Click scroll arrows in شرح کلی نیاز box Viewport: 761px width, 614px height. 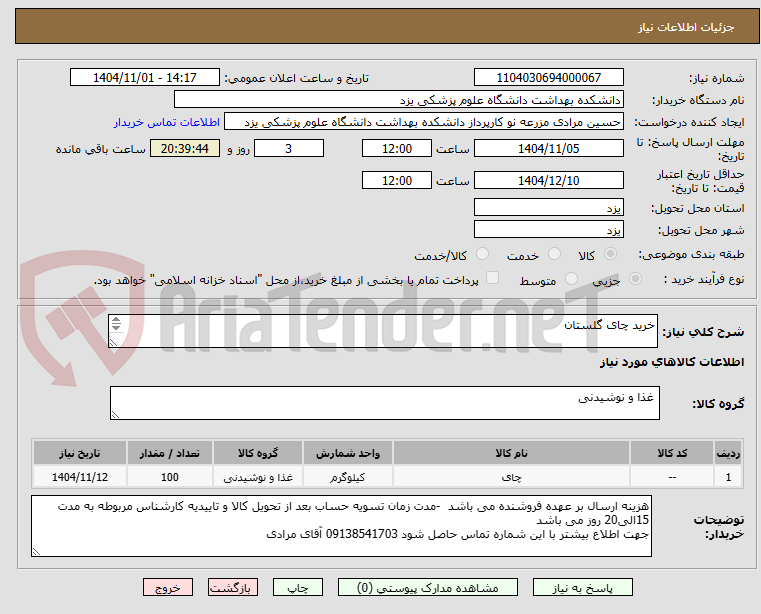pyautogui.click(x=116, y=323)
